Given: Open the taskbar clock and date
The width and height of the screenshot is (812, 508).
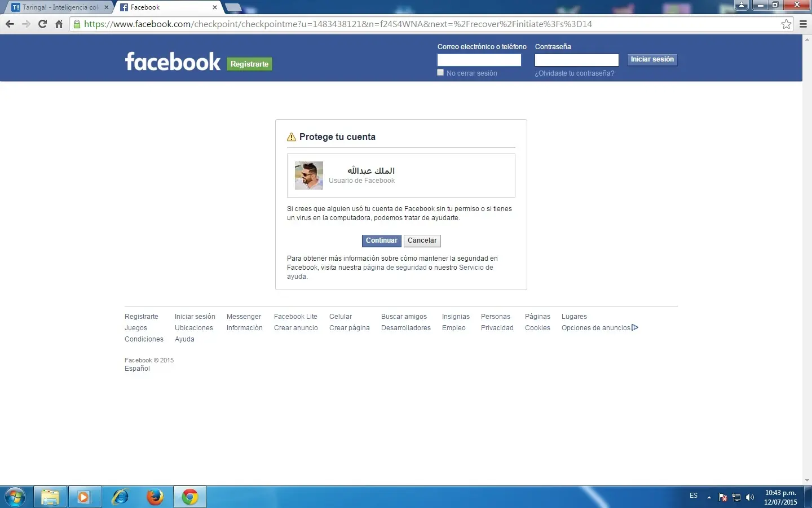Looking at the screenshot, I should (780, 497).
